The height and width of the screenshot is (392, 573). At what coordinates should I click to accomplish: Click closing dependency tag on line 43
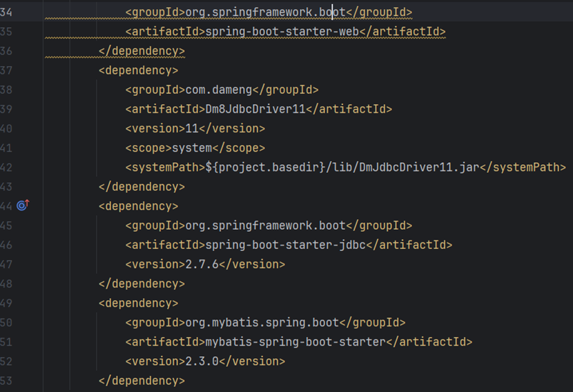[142, 187]
